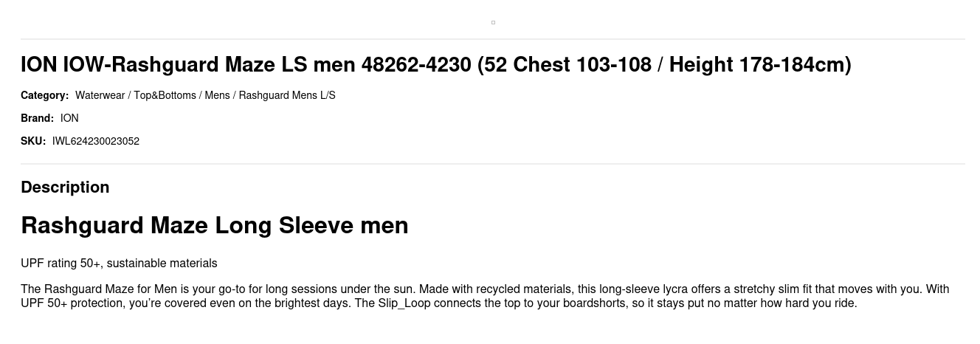
Task: Click the paragraph's first line mentioning recycled materials
Action: pos(484,289)
